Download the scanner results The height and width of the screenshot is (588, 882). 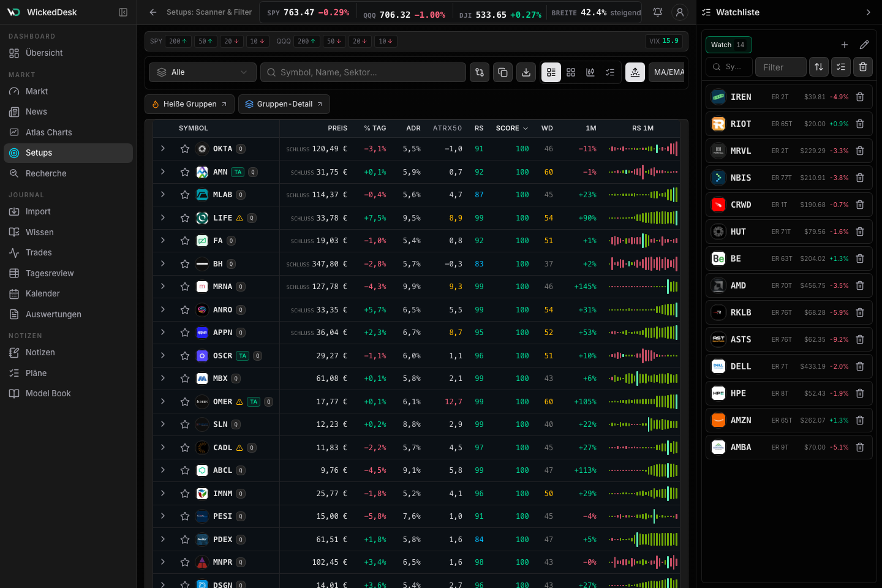click(x=526, y=72)
